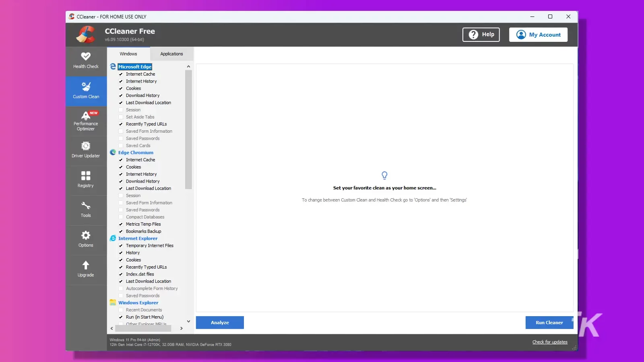The height and width of the screenshot is (362, 644).
Task: Open the Help button
Action: point(481,35)
